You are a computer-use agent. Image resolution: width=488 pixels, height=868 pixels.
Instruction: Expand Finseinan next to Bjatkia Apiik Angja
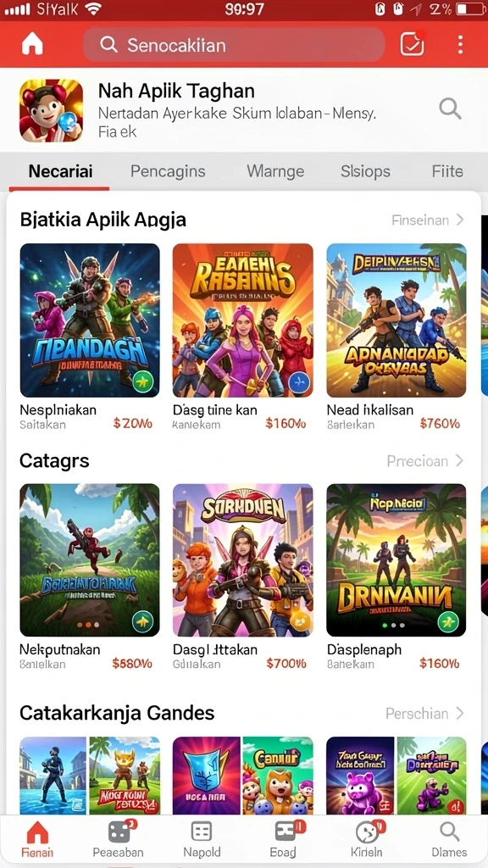428,220
